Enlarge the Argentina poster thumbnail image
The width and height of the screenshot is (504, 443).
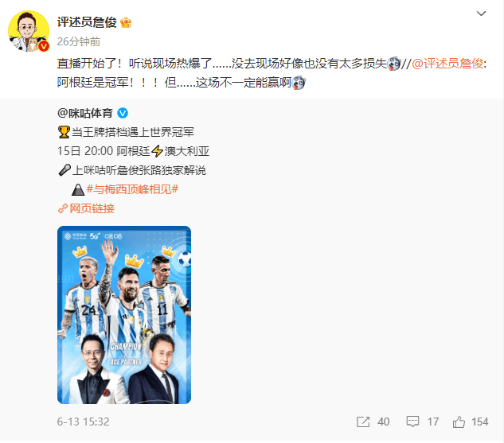click(124, 315)
